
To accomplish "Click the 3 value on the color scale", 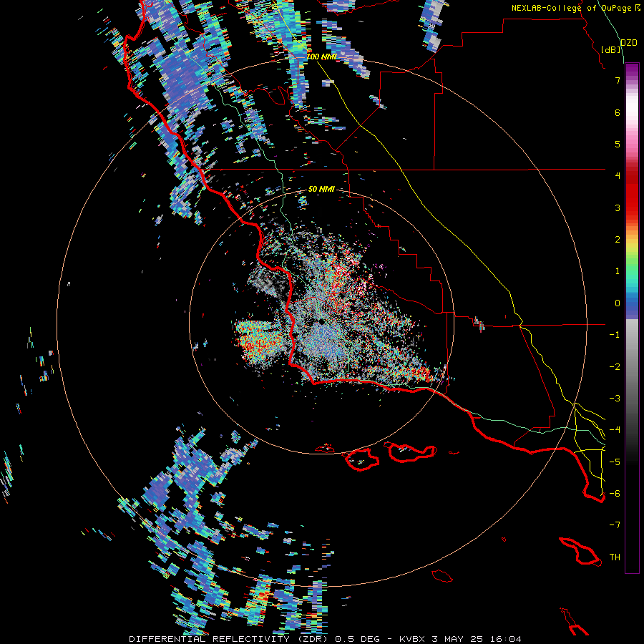I will (x=618, y=208).
